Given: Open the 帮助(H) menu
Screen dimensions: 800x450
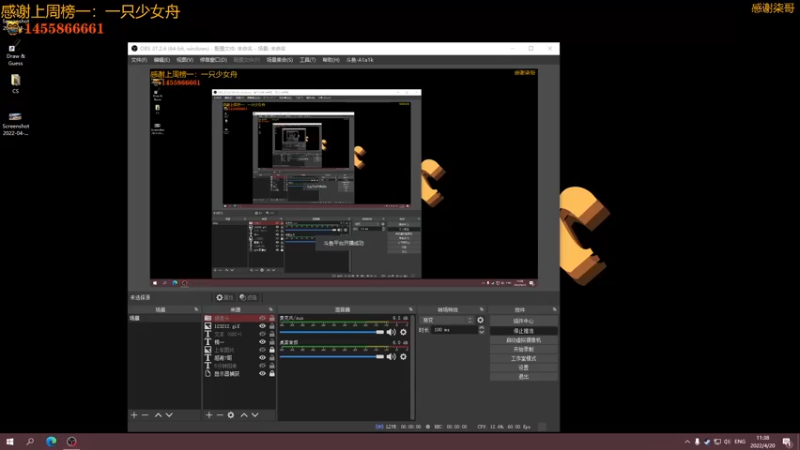Looking at the screenshot, I should (x=331, y=60).
